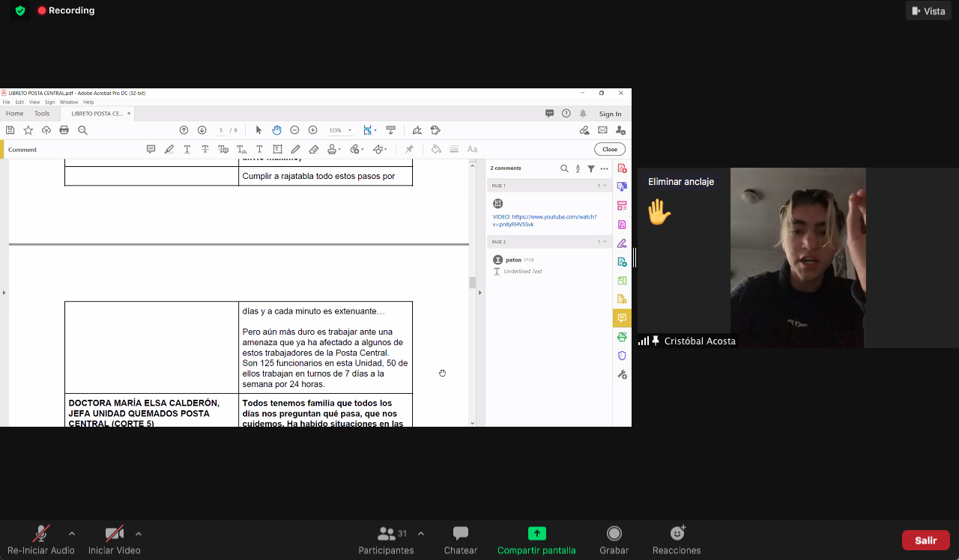959x560 pixels.
Task: Add a sticky note comment
Action: (x=151, y=149)
